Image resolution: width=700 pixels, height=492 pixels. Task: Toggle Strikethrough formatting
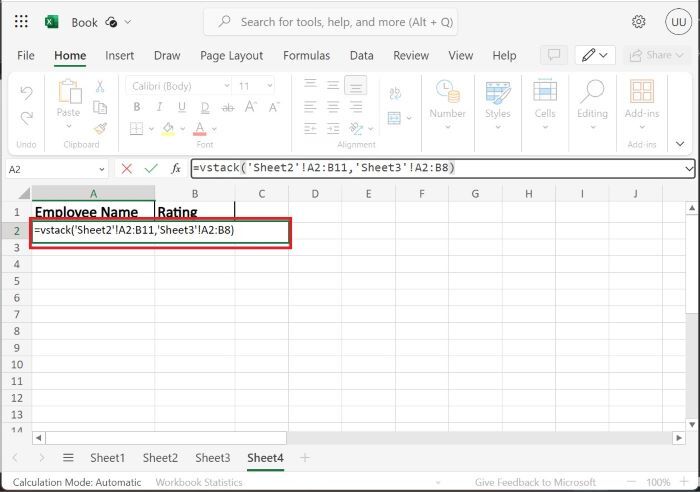[228, 108]
